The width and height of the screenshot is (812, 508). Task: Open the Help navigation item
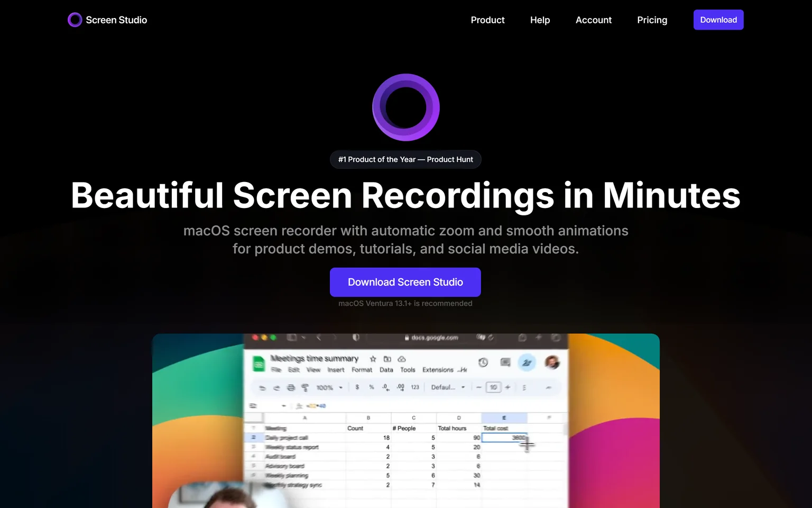tap(540, 20)
